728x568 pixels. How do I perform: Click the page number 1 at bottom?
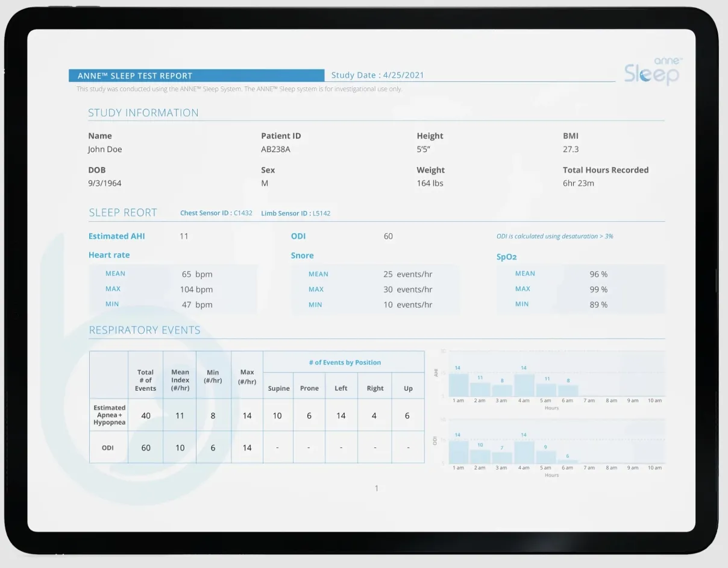point(377,488)
